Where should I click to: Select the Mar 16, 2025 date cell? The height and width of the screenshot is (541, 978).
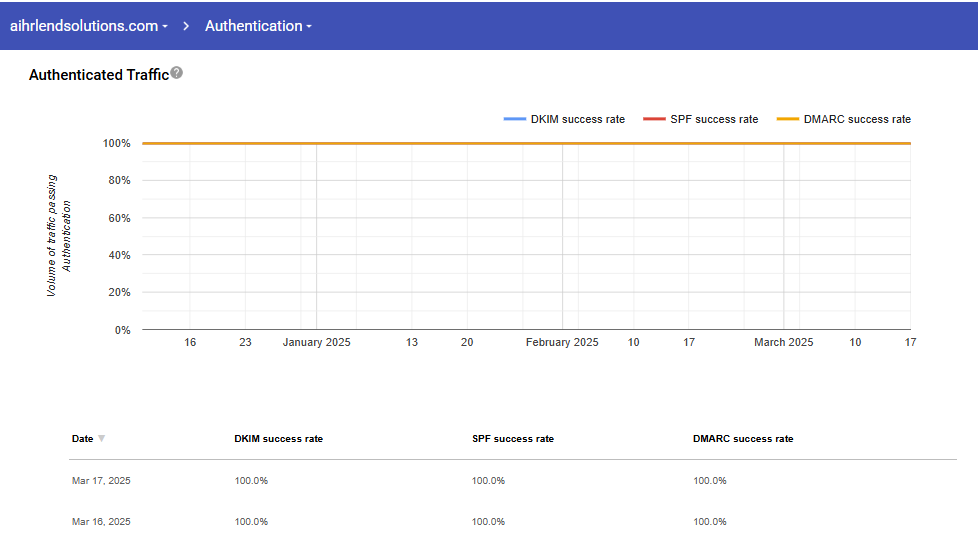click(101, 522)
